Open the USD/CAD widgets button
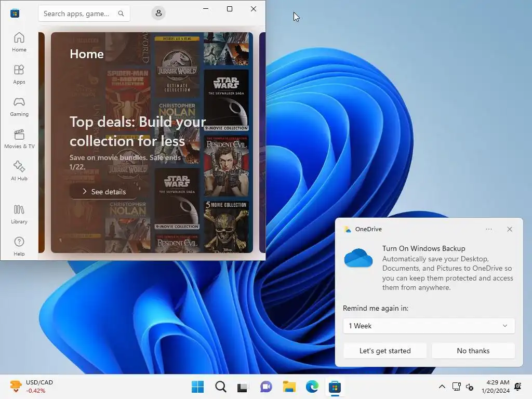 pyautogui.click(x=31, y=387)
